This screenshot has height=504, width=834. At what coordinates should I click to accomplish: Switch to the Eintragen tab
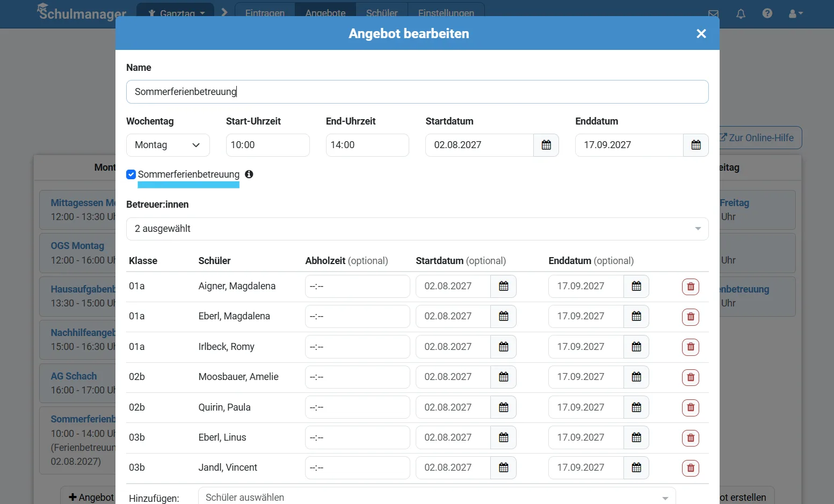pyautogui.click(x=265, y=13)
